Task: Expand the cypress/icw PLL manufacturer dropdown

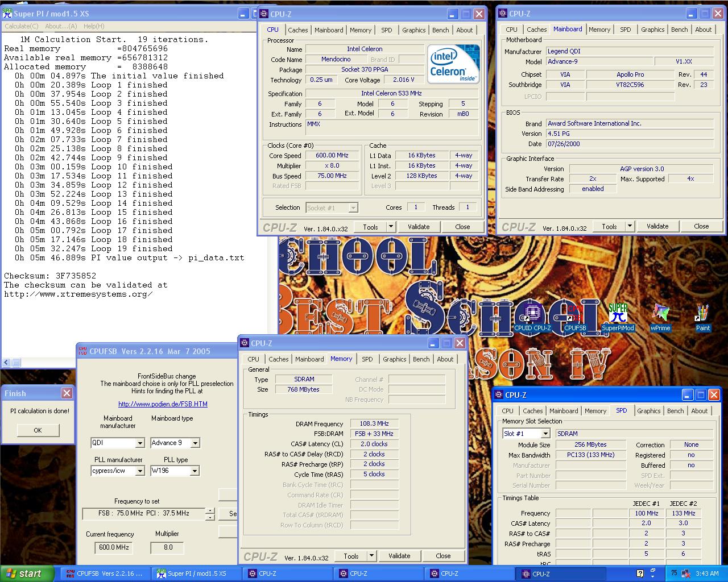Action: pos(140,471)
